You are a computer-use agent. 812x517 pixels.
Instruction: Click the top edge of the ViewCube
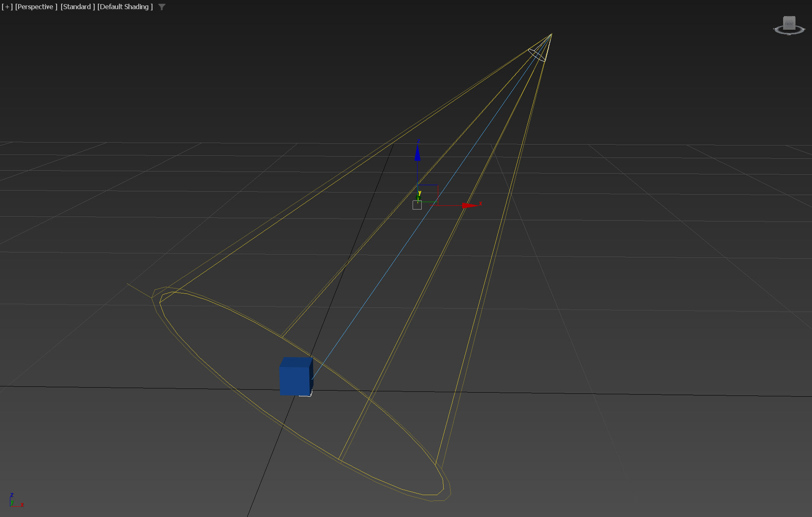tap(789, 17)
